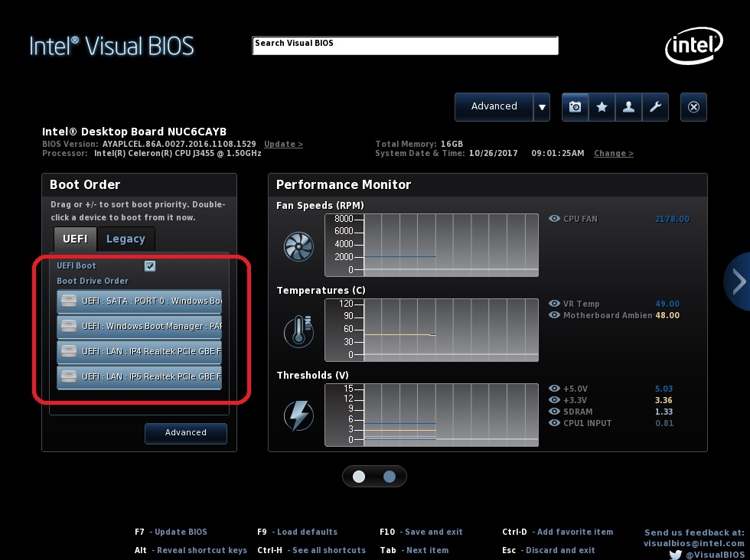Toggle CPU FAN visibility eye

(x=554, y=219)
